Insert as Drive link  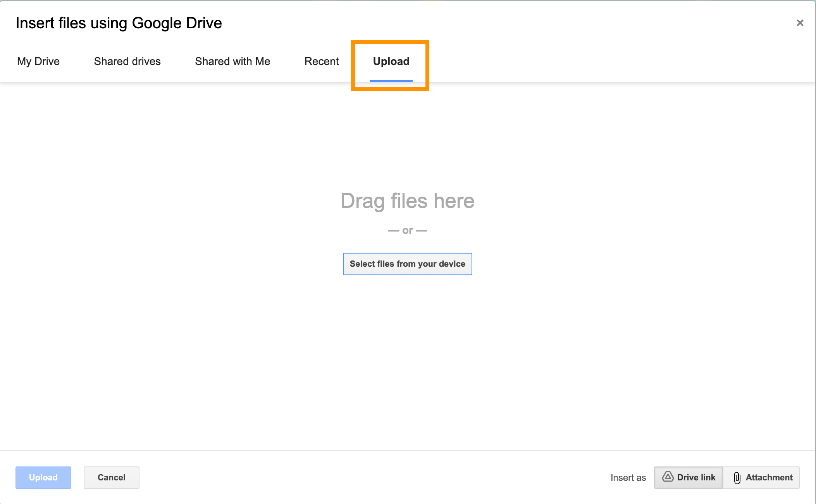click(x=689, y=478)
